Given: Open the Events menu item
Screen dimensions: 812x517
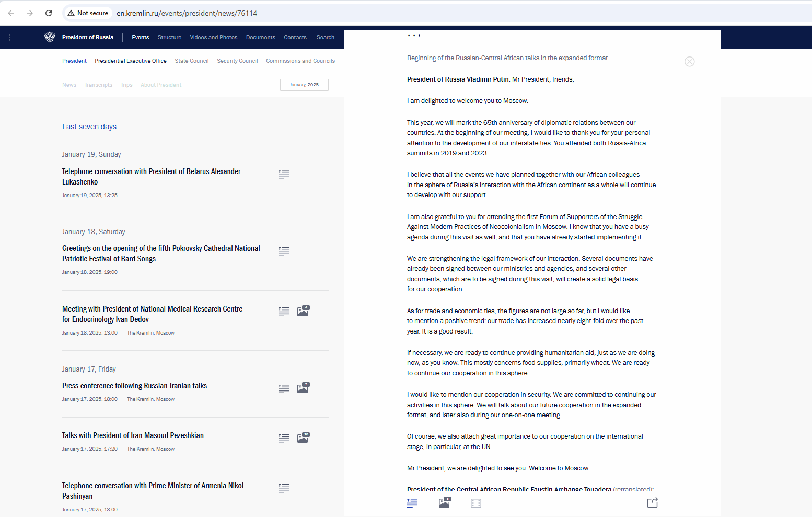Looking at the screenshot, I should pyautogui.click(x=140, y=37).
